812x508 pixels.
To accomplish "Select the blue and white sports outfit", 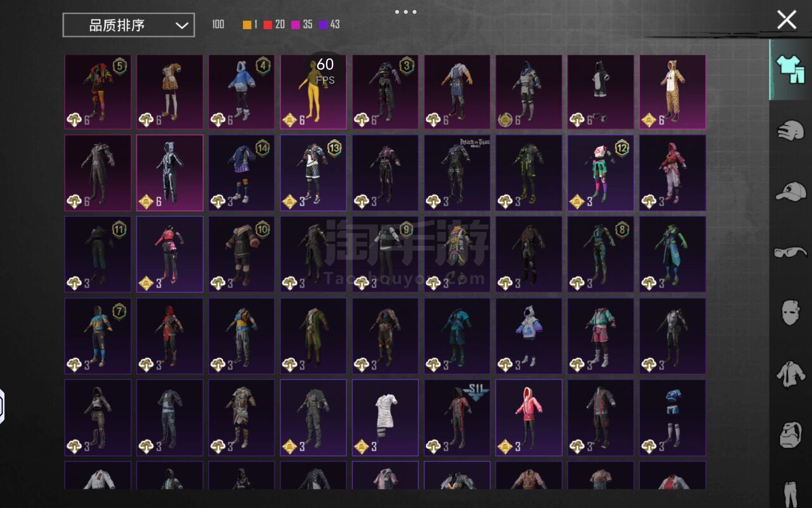I will tap(672, 418).
